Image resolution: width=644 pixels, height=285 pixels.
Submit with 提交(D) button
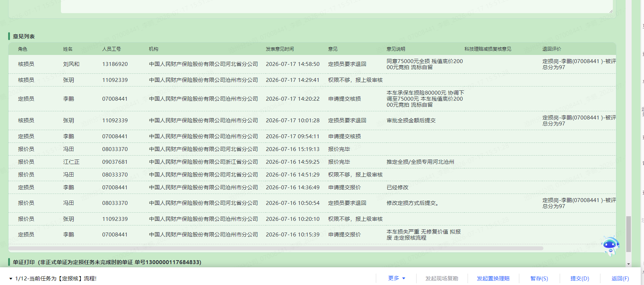click(580, 278)
